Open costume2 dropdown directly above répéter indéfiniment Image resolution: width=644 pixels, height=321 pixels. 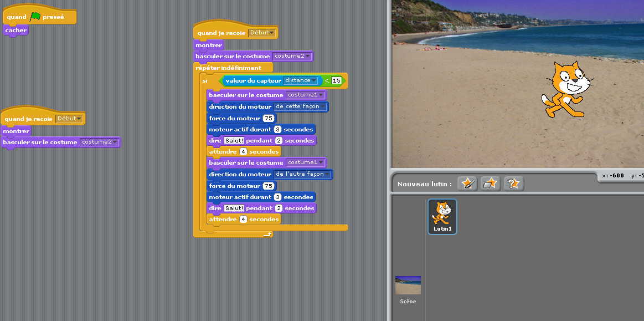pos(292,56)
